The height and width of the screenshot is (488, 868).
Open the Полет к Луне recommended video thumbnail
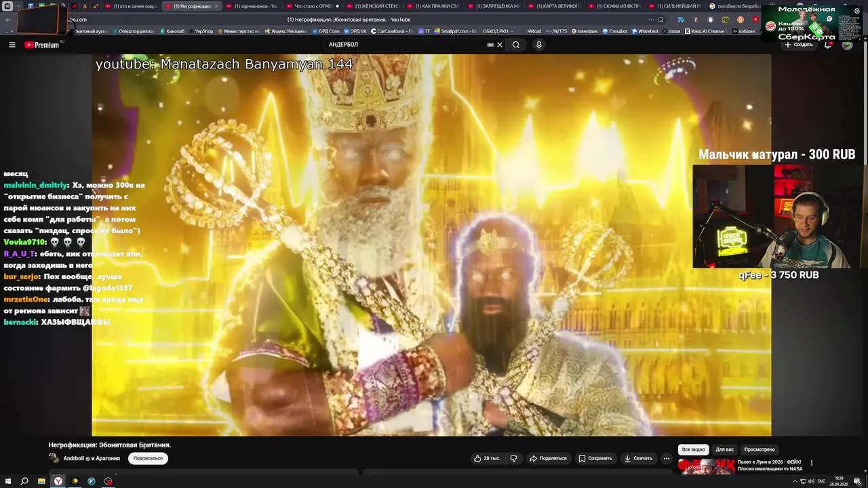coord(705,466)
